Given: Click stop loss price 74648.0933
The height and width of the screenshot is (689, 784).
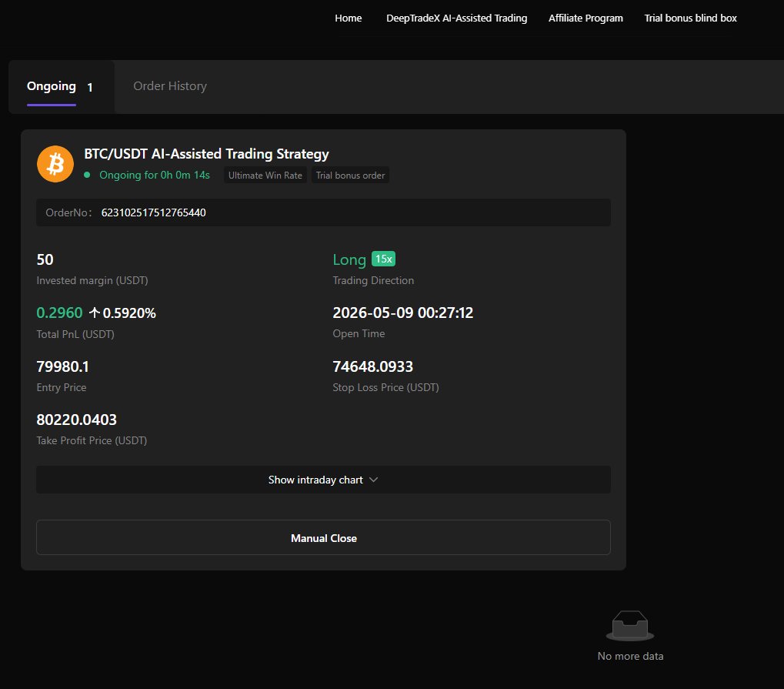Looking at the screenshot, I should (x=373, y=366).
